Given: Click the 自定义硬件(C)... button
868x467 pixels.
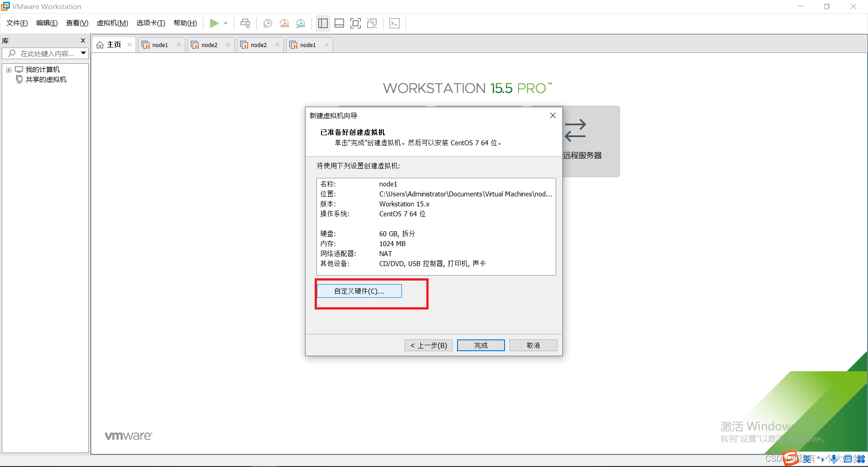Looking at the screenshot, I should (359, 291).
